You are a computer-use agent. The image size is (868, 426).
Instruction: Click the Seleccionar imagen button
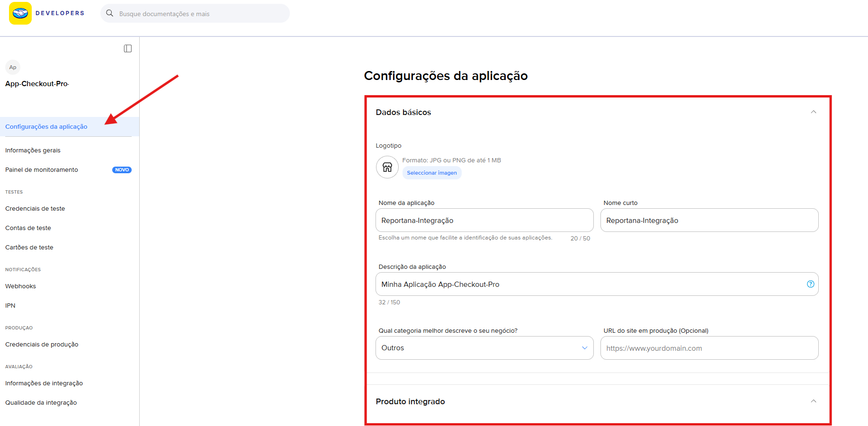pyautogui.click(x=432, y=173)
